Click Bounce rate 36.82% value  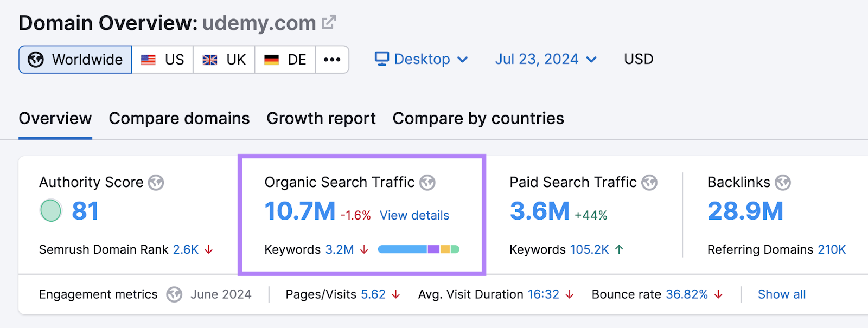(687, 294)
